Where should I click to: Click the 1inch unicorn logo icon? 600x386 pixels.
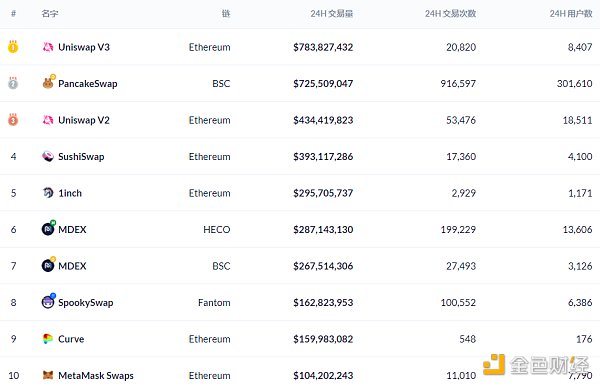(48, 193)
